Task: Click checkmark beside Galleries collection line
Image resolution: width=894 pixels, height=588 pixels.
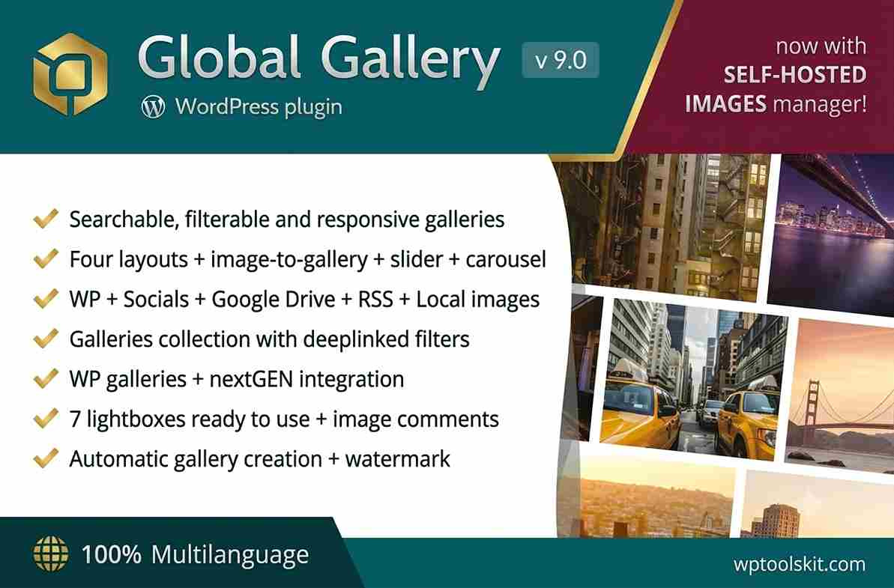Action: coord(46,338)
